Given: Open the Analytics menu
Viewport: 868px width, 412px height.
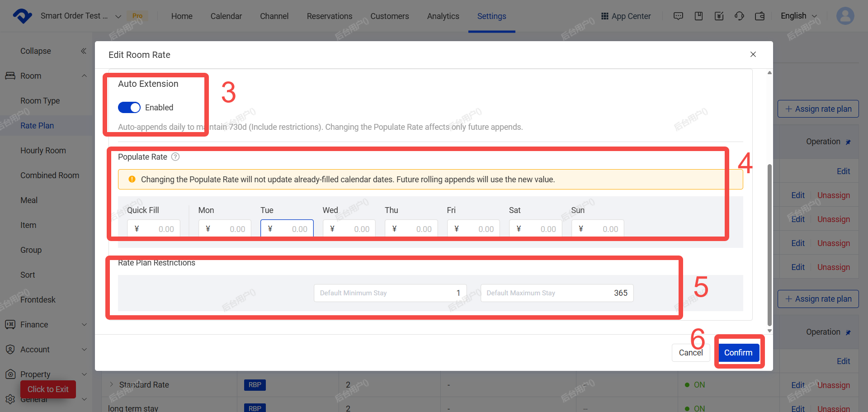Looking at the screenshot, I should pyautogui.click(x=443, y=16).
